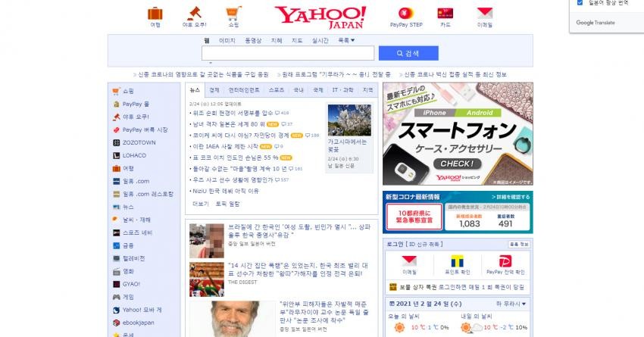Screen dimensions: 644x337
Task: Click the blue search button
Action: click(408, 53)
